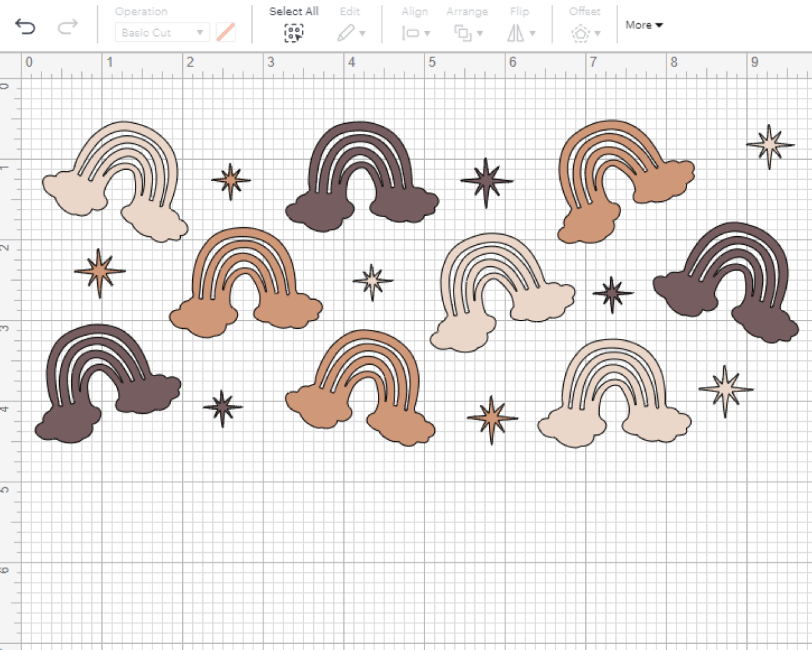Select the tan rainbow in the middle row

click(246, 282)
